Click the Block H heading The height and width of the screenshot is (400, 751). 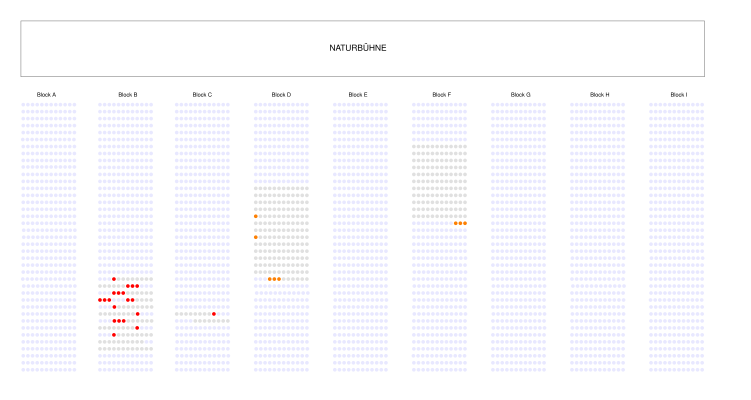[x=599, y=95]
